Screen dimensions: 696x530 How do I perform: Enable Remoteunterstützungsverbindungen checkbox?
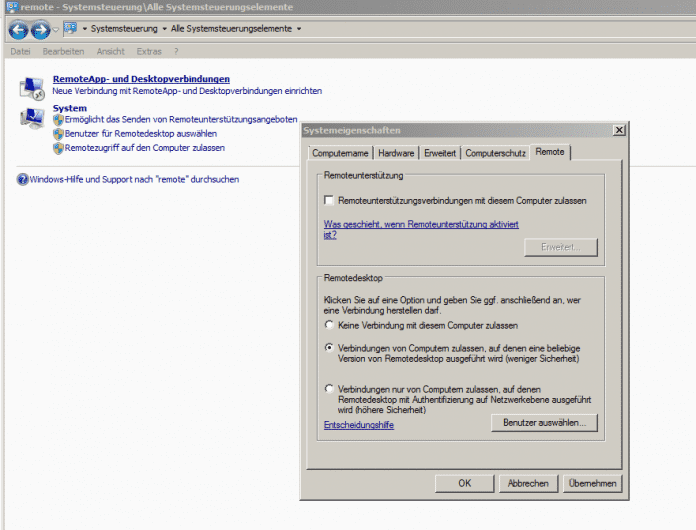click(330, 201)
